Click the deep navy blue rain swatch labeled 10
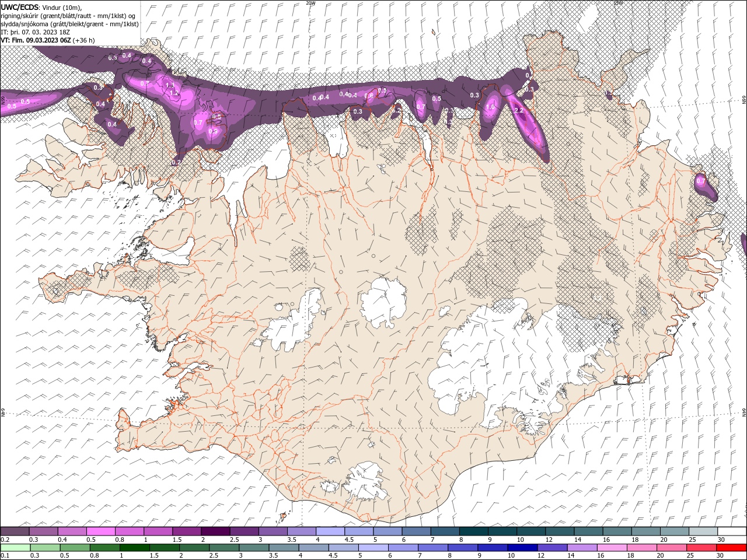747x560 pixels. click(x=521, y=548)
